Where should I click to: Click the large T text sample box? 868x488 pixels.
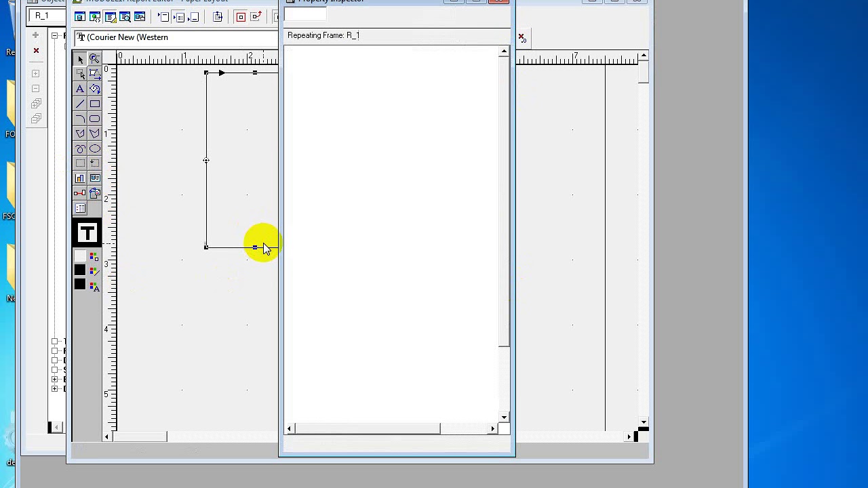pos(87,233)
